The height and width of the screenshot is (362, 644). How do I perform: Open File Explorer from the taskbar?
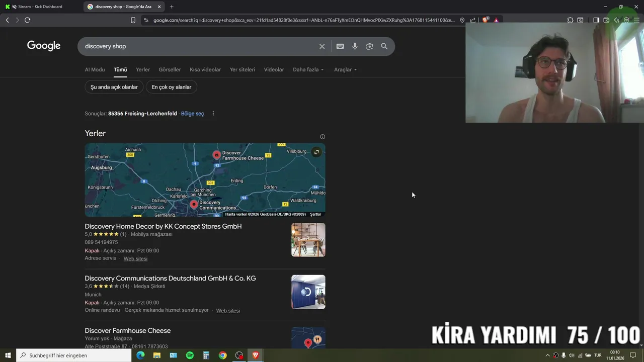coord(157,355)
